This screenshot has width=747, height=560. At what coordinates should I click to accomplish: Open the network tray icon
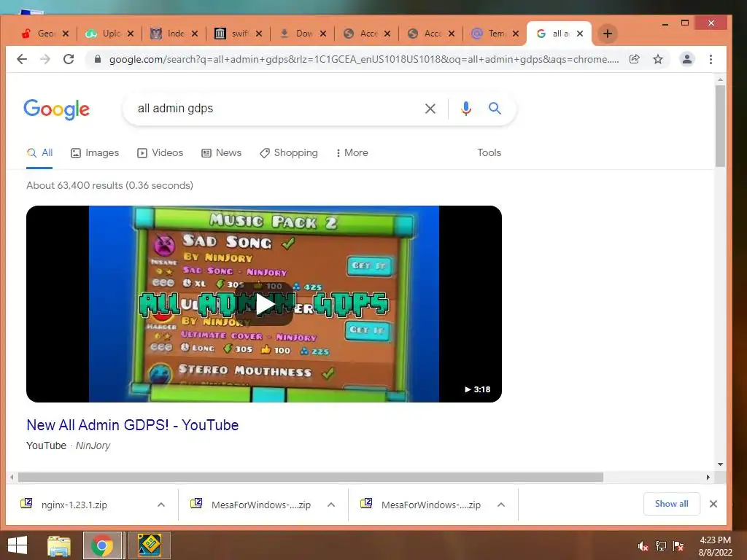coord(661,546)
